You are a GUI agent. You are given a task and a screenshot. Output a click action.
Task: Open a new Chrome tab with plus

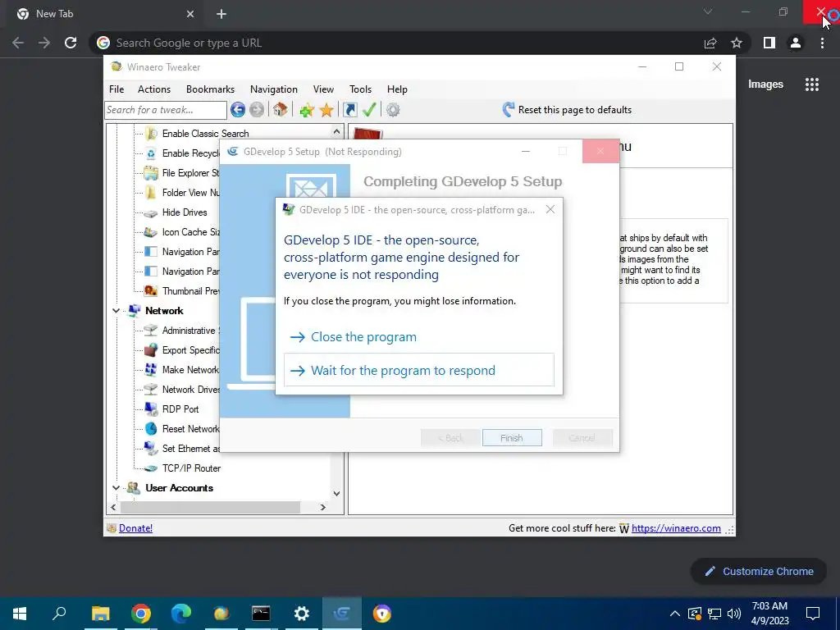(221, 14)
